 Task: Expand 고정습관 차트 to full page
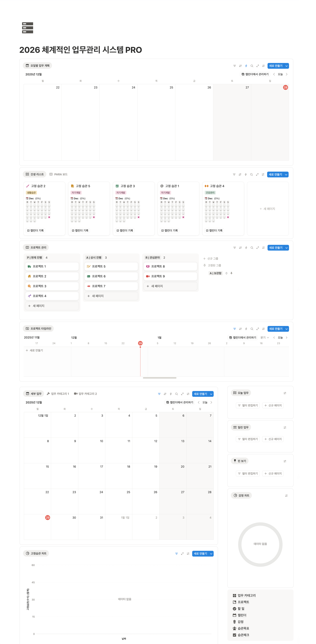(x=182, y=553)
